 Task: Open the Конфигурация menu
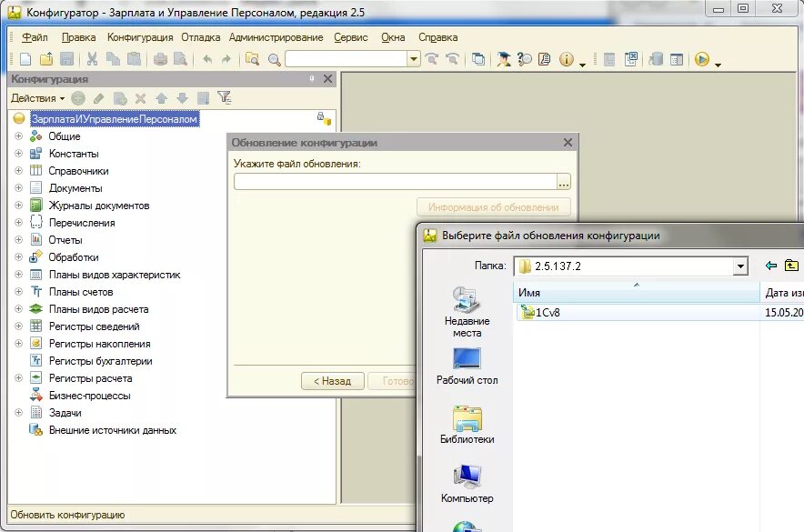[x=140, y=37]
